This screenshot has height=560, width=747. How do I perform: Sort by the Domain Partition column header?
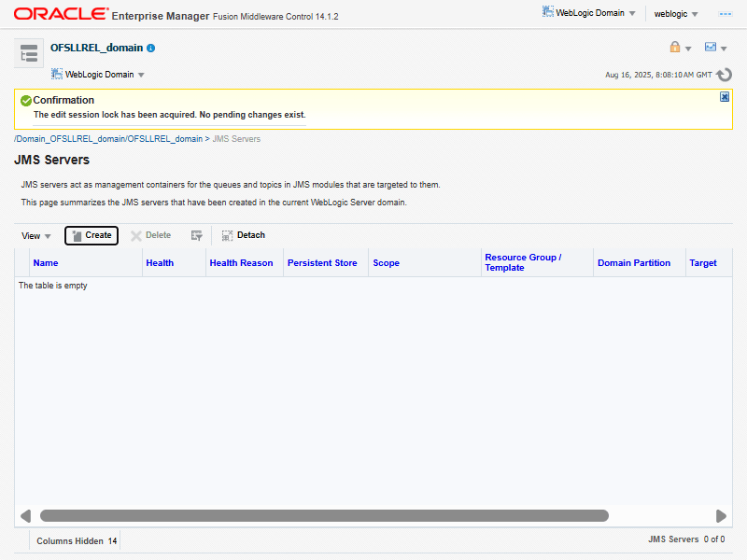pos(634,263)
